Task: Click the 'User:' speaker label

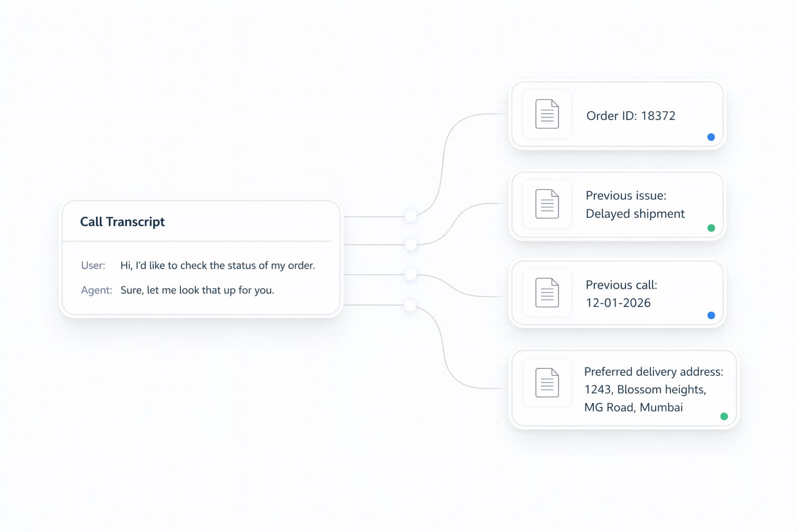Action: pos(93,265)
